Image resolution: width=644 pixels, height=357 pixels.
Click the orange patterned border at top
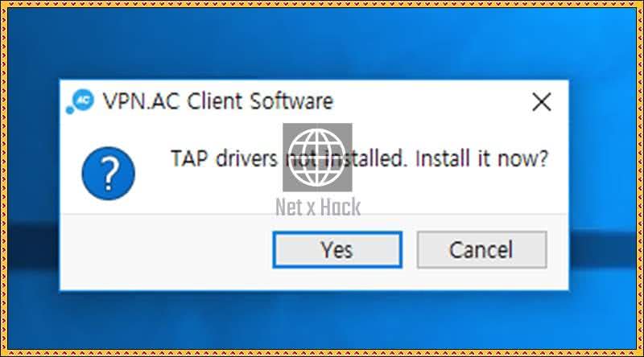(x=322, y=4)
